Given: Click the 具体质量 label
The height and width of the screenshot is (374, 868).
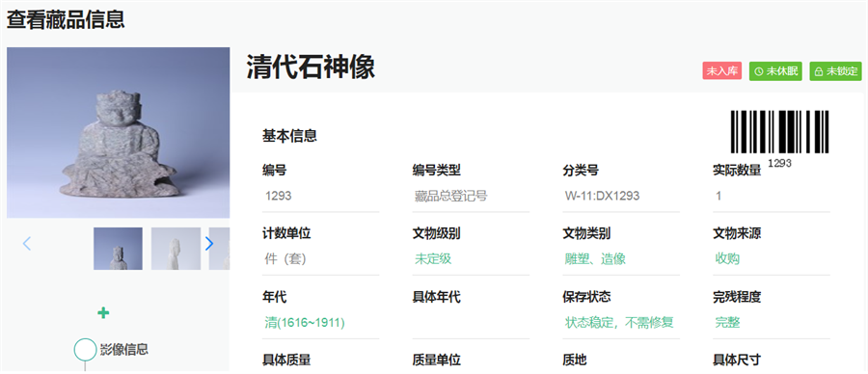Looking at the screenshot, I should pyautogui.click(x=286, y=361).
